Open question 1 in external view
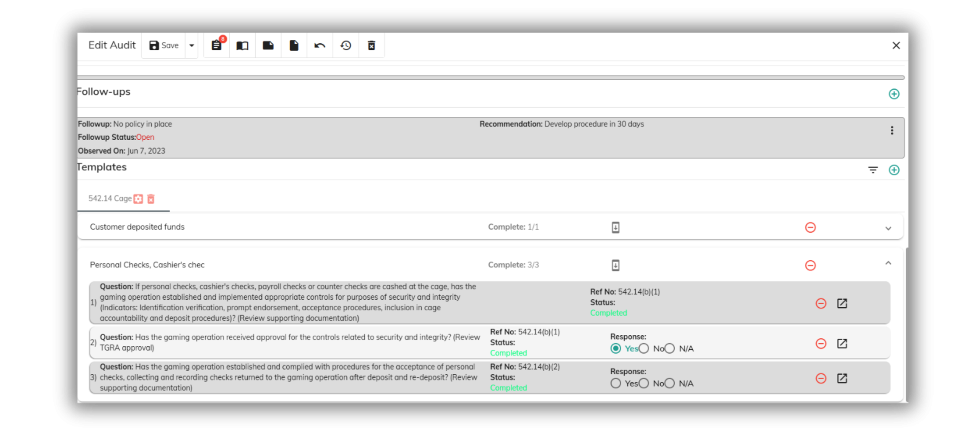 tap(842, 303)
